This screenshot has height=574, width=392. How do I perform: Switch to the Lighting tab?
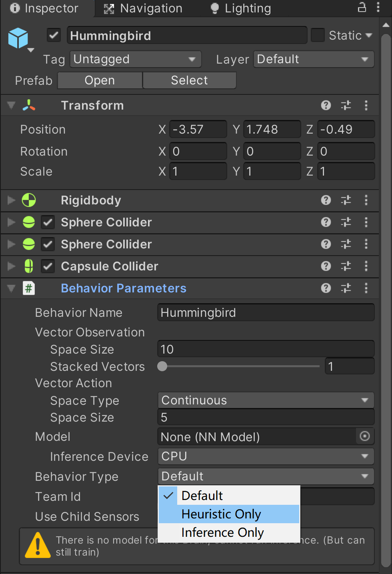click(240, 8)
